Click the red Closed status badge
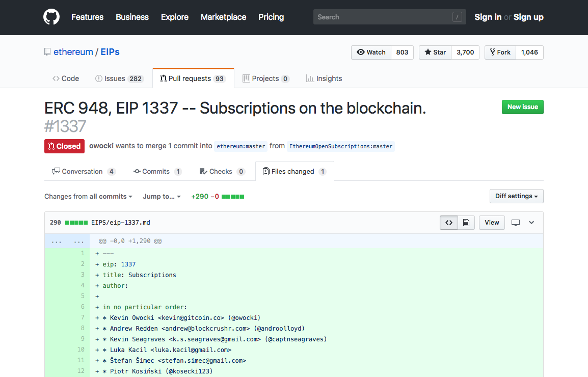Image resolution: width=588 pixels, height=377 pixels. [x=65, y=146]
